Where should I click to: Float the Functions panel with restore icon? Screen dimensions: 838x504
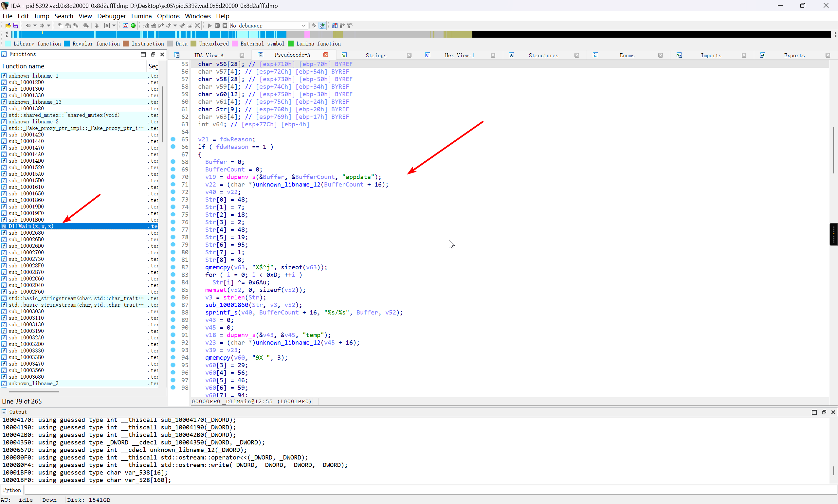coord(153,54)
